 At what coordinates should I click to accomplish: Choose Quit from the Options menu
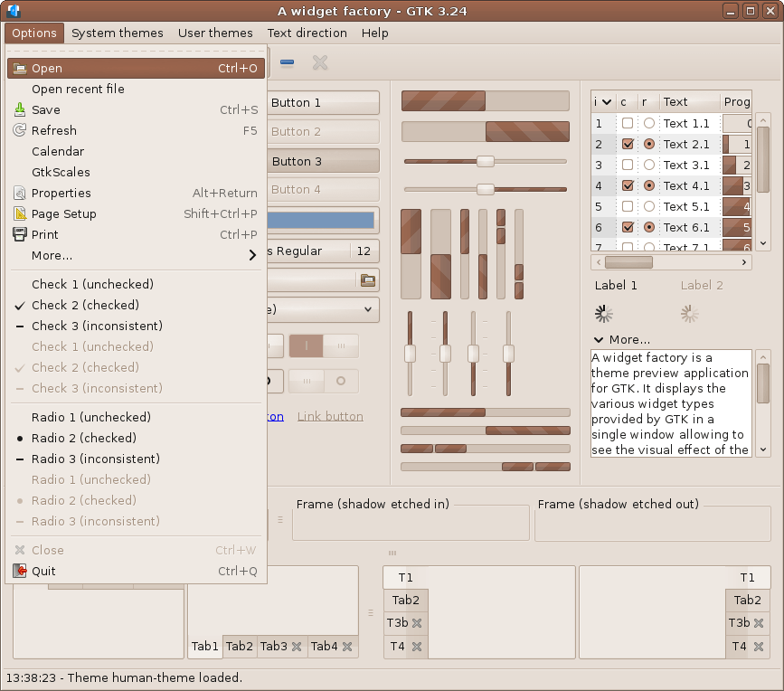pyautogui.click(x=136, y=571)
